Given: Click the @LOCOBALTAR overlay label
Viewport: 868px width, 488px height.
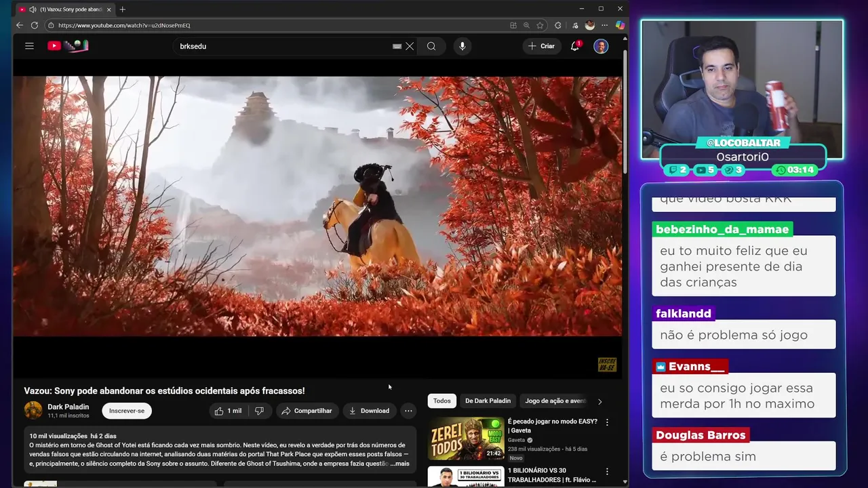Looking at the screenshot, I should (x=743, y=143).
